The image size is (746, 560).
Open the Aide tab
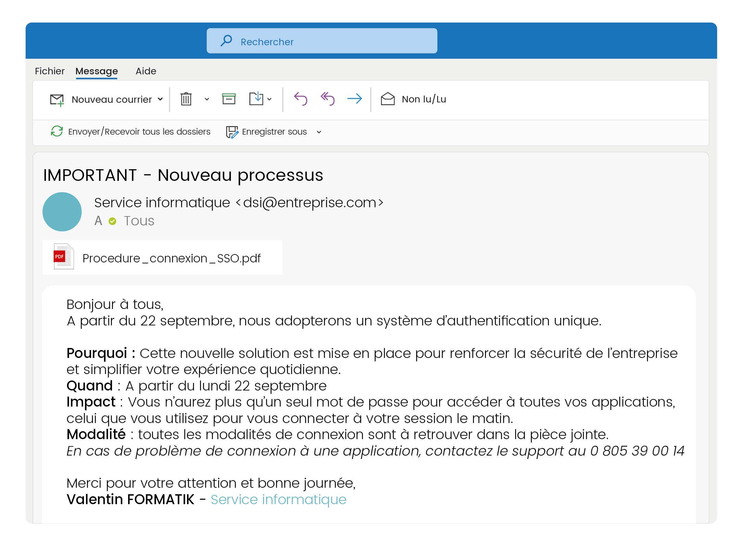tap(146, 71)
